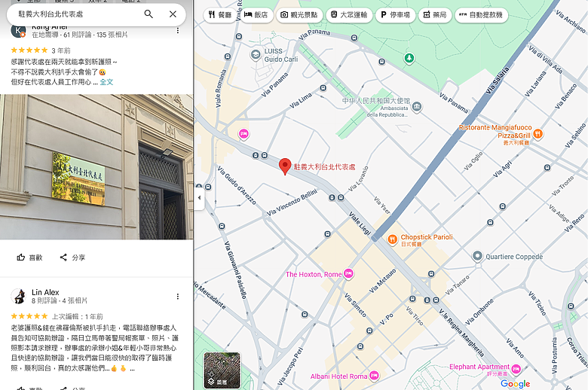The image size is (588, 390).
Task: Open The Hoxton, Rome hotel marker
Action: click(348, 274)
